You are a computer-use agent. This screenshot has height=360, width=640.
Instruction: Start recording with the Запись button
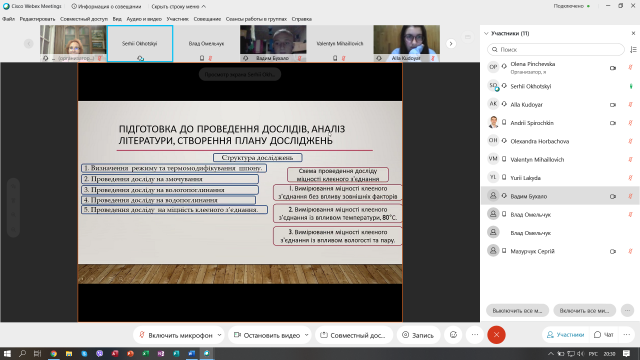pyautogui.click(x=418, y=335)
